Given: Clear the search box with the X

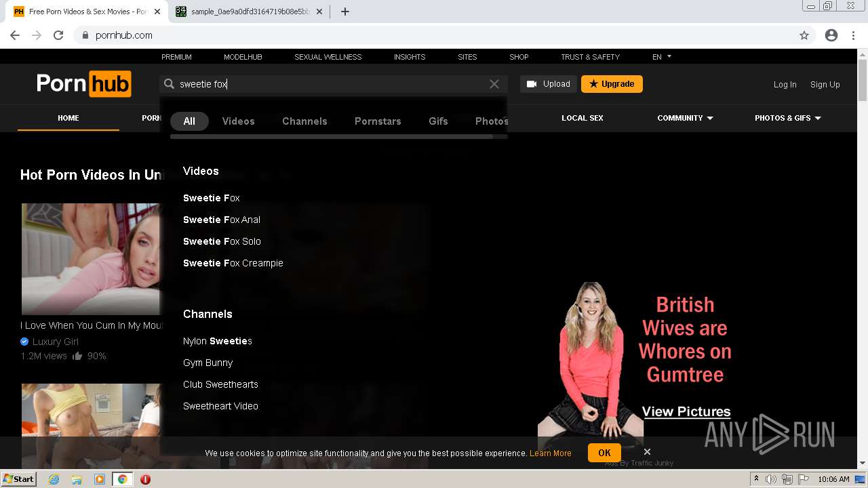Looking at the screenshot, I should [494, 84].
